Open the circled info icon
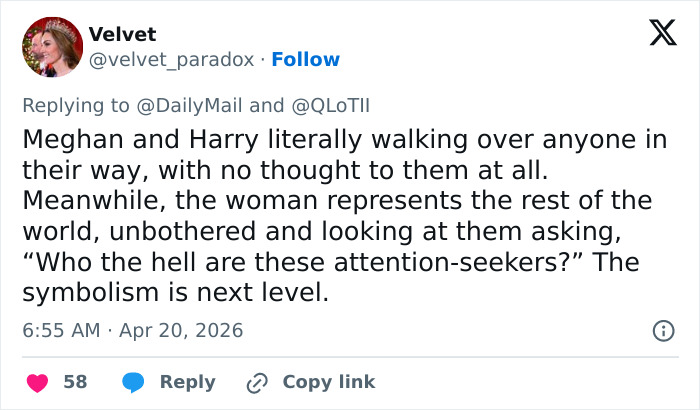700x410 pixels. 662,330
